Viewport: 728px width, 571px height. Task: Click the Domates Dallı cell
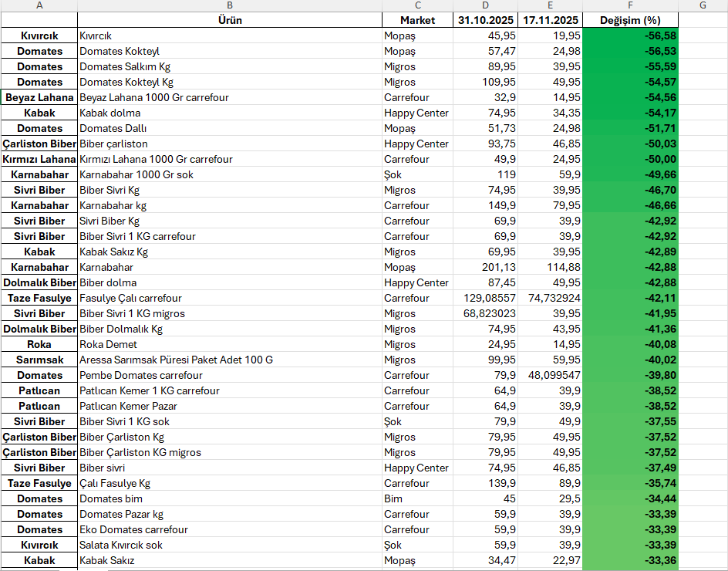(230, 128)
